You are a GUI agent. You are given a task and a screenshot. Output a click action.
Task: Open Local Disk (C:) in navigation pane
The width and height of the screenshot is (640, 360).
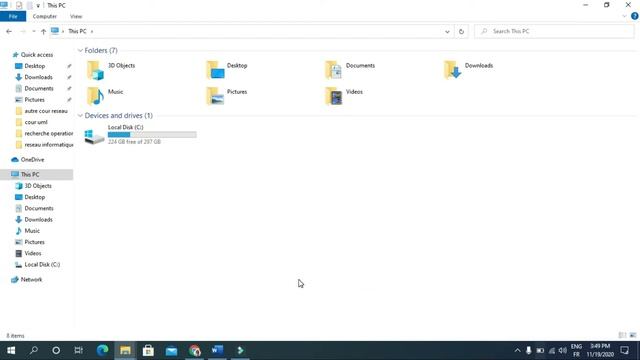click(x=42, y=264)
